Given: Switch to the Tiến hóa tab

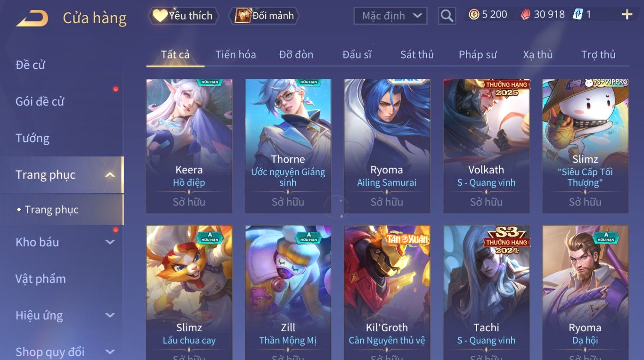Looking at the screenshot, I should click(x=235, y=55).
